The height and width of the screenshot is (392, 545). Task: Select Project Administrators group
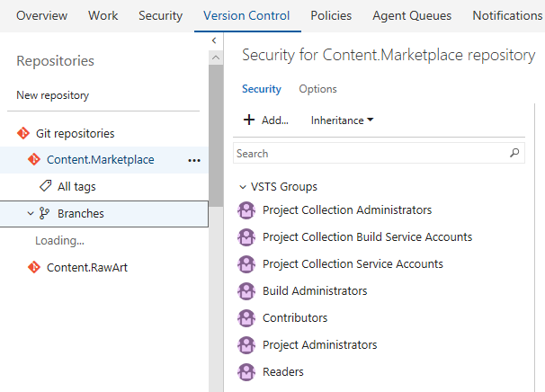319,345
